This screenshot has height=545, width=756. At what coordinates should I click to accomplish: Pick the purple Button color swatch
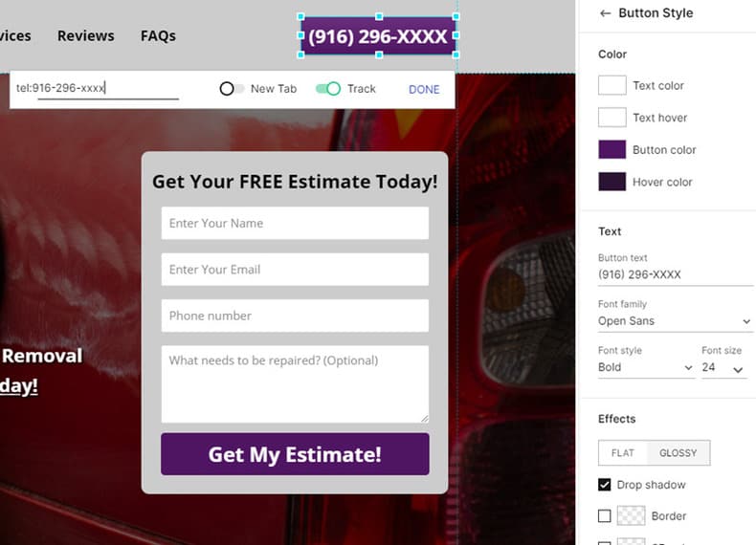coord(611,149)
